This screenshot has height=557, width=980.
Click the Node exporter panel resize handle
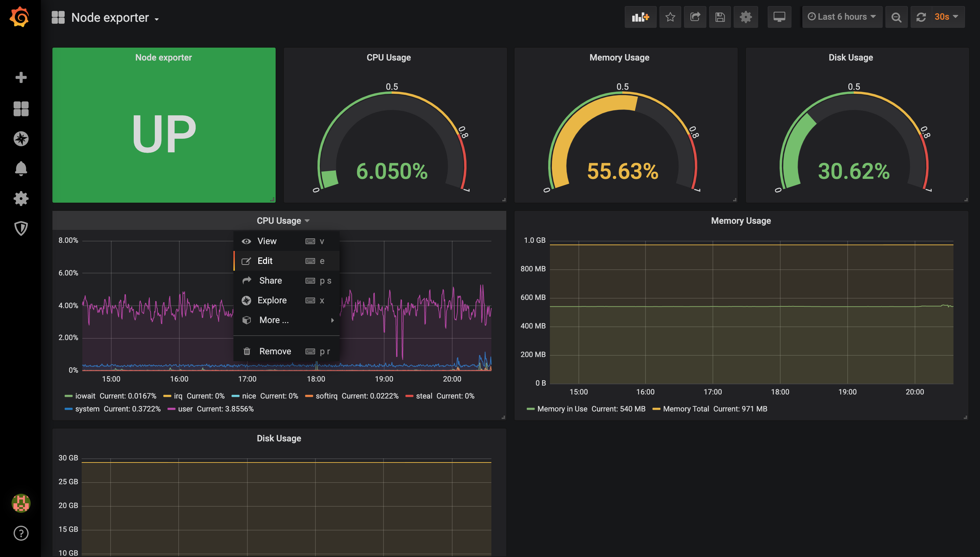[272, 199]
